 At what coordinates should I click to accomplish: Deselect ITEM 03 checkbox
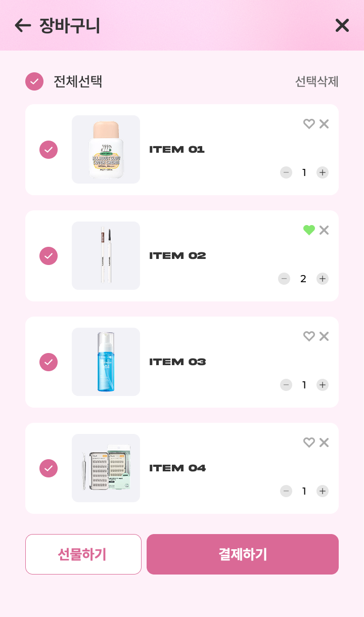click(49, 362)
